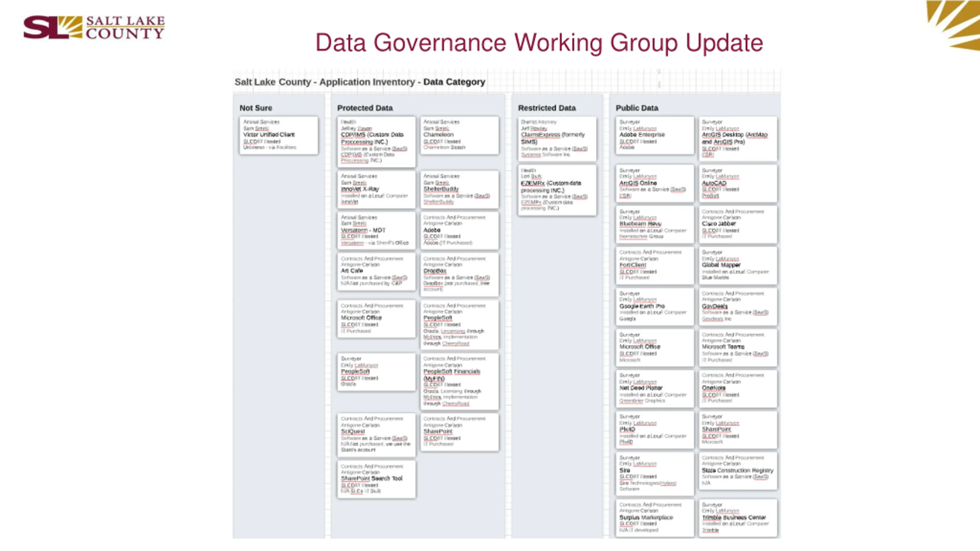Select the PlotD card
Viewport: 980px width, 551px height.
pos(655,430)
